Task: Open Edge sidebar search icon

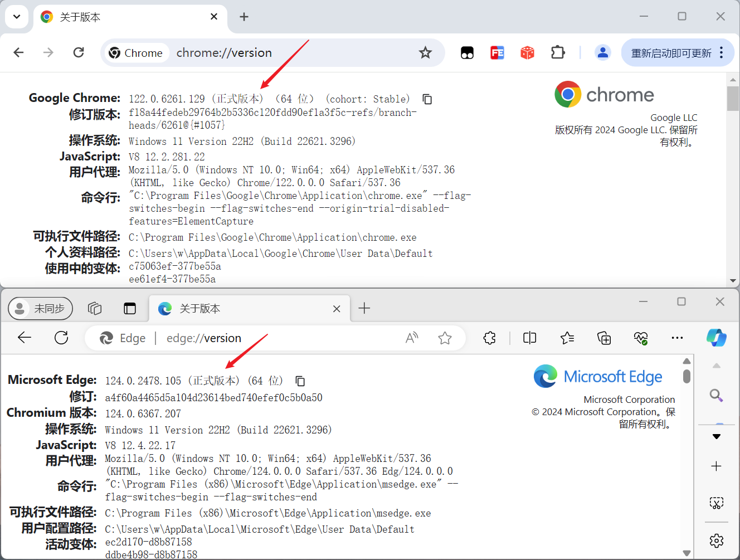Action: pos(717,396)
